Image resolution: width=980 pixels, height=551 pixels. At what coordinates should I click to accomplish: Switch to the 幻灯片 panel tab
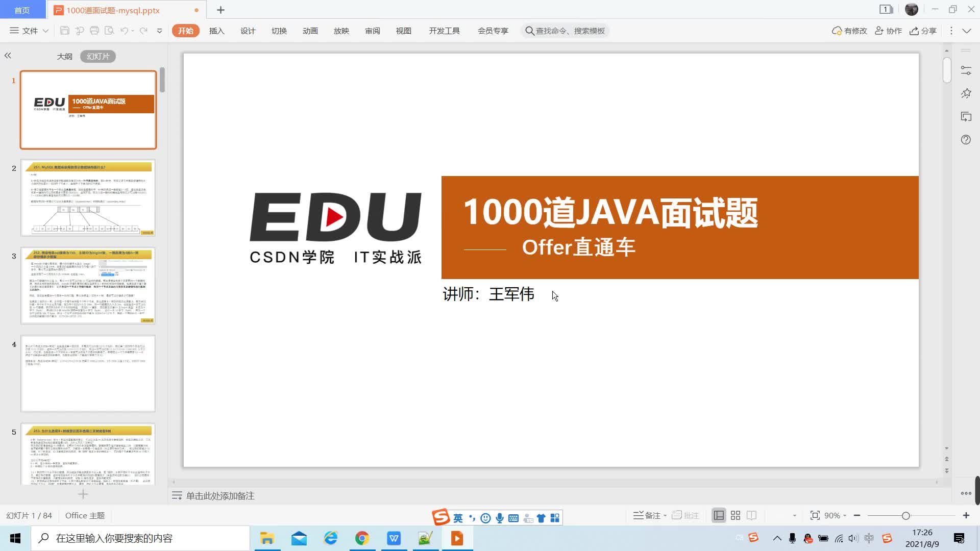(x=97, y=56)
